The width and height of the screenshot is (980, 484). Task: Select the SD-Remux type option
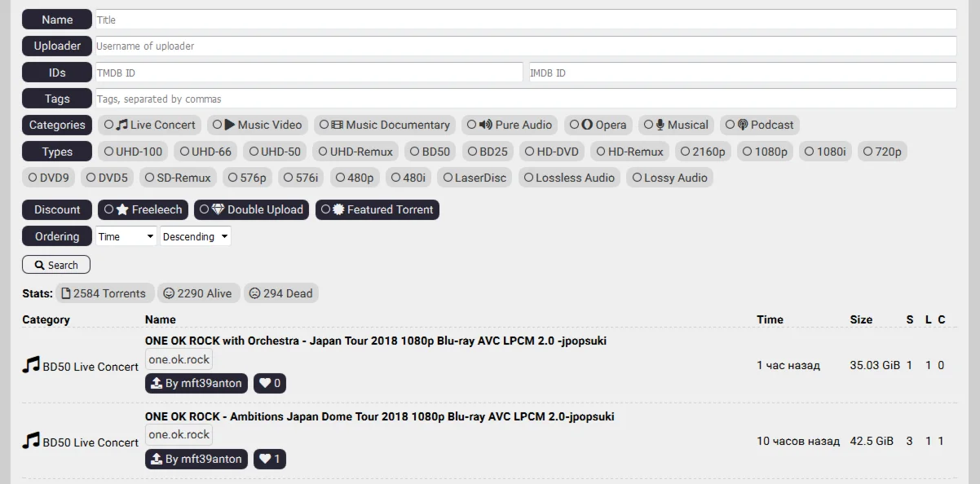(178, 178)
